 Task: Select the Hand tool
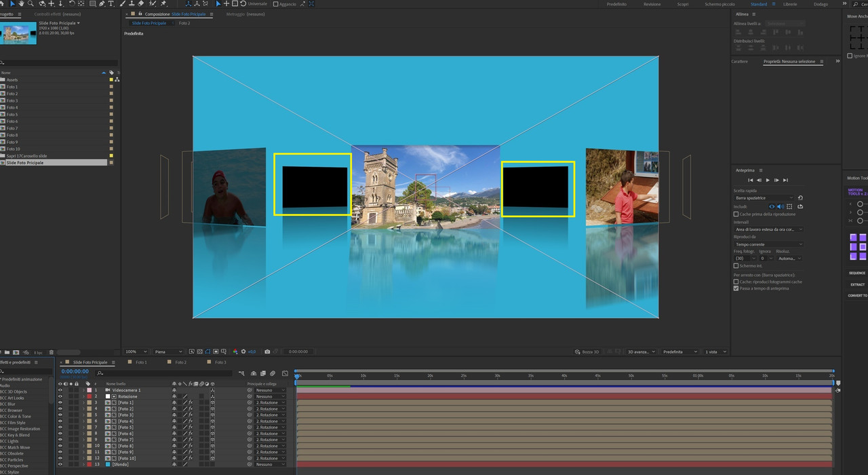[21, 3]
